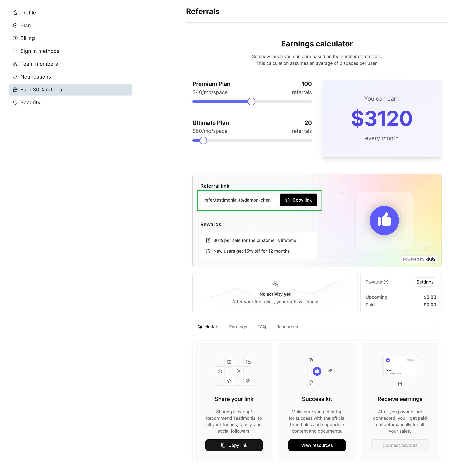Switch to the Earnings tab
Viewport: 459px width, 476px height.
pos(238,327)
